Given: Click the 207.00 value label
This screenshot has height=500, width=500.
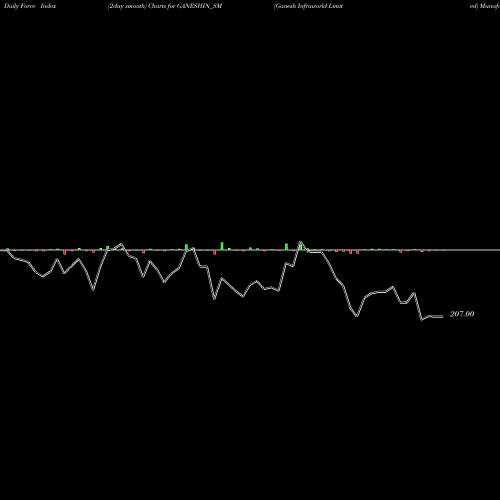Looking at the screenshot, I should click(462, 314).
